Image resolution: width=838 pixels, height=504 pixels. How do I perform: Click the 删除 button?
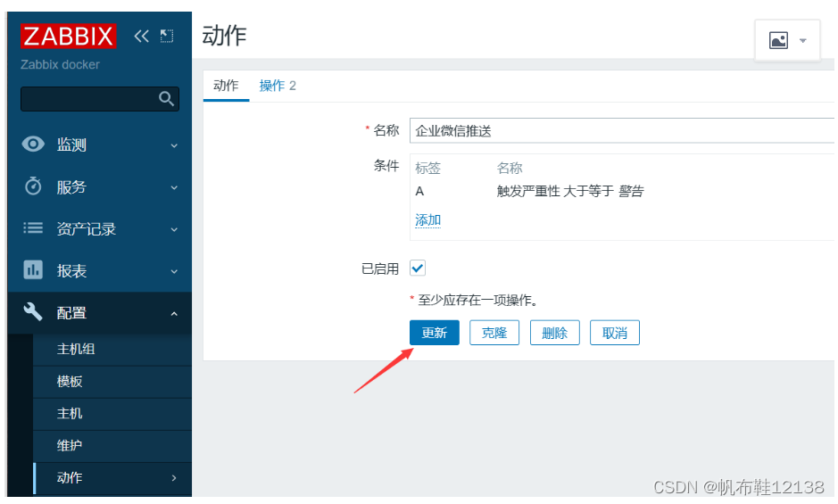point(554,333)
